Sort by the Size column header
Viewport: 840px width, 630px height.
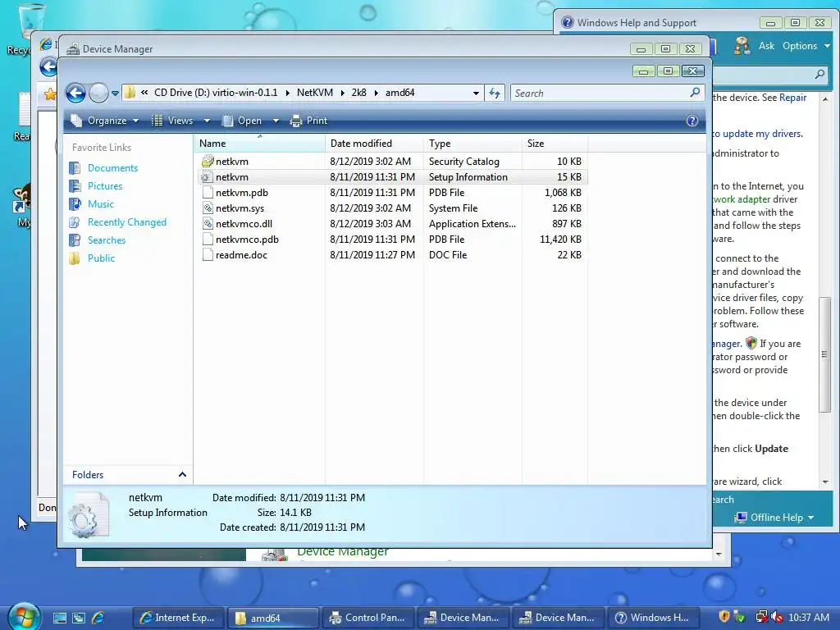[x=555, y=144]
